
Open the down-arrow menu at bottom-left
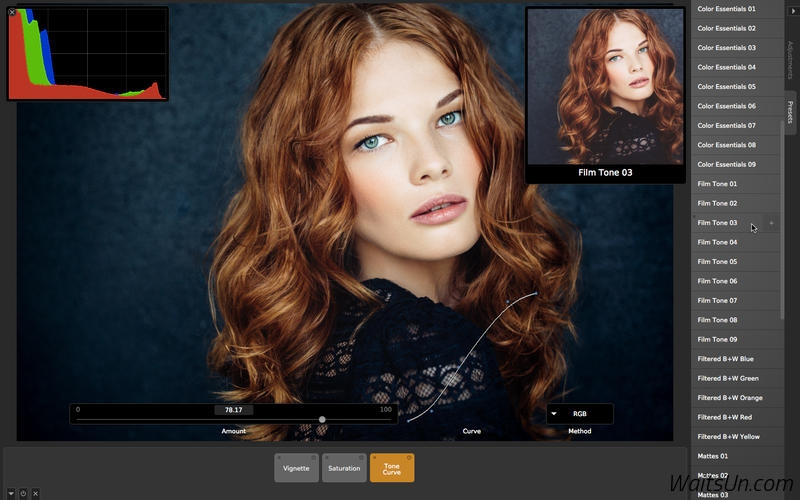(x=11, y=492)
